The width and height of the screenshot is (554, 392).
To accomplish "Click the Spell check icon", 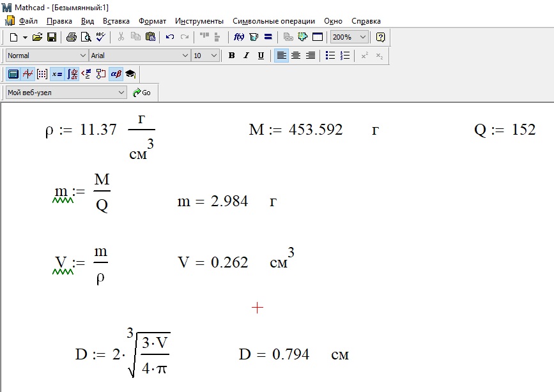I will [x=101, y=37].
